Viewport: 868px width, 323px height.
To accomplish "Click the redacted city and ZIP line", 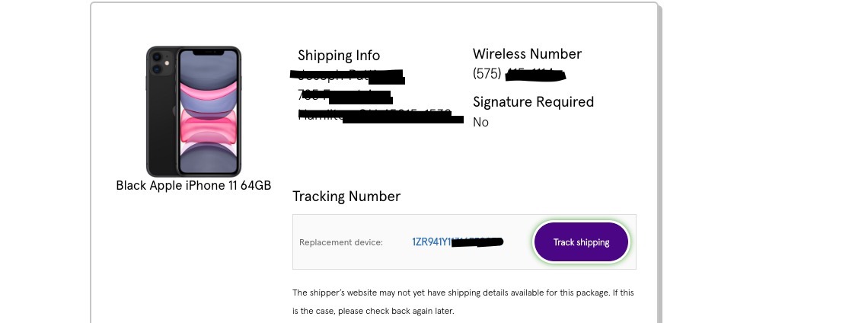I will click(379, 117).
